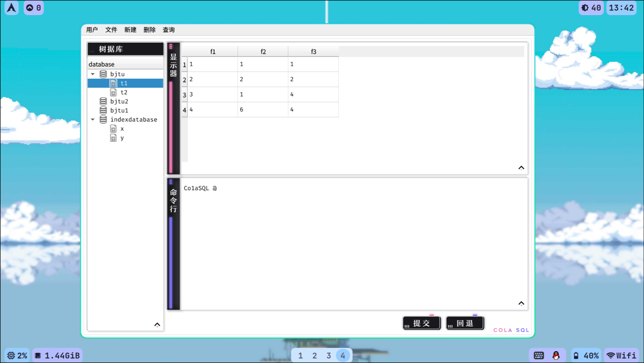Click the brightness 40 indicator
Image resolution: width=644 pixels, height=363 pixels.
tap(591, 8)
